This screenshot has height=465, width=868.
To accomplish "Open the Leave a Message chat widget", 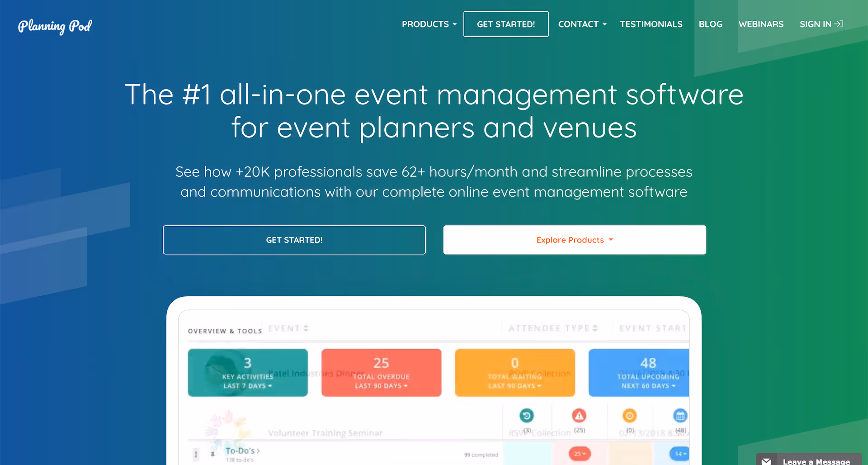I will (809, 460).
